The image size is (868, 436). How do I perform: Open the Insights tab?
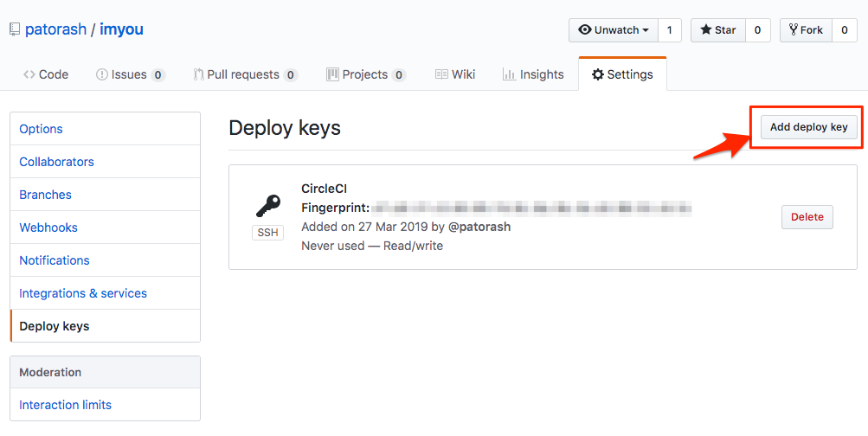(x=533, y=74)
